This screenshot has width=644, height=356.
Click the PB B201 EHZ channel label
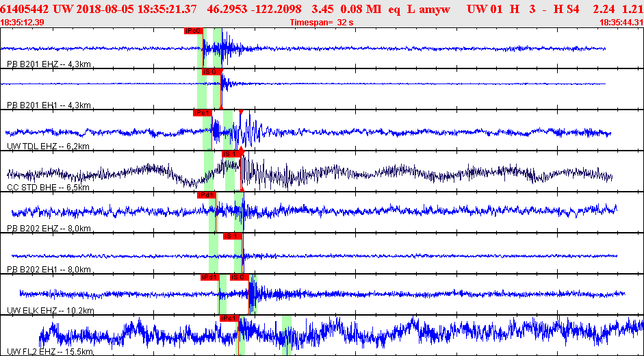48,64
